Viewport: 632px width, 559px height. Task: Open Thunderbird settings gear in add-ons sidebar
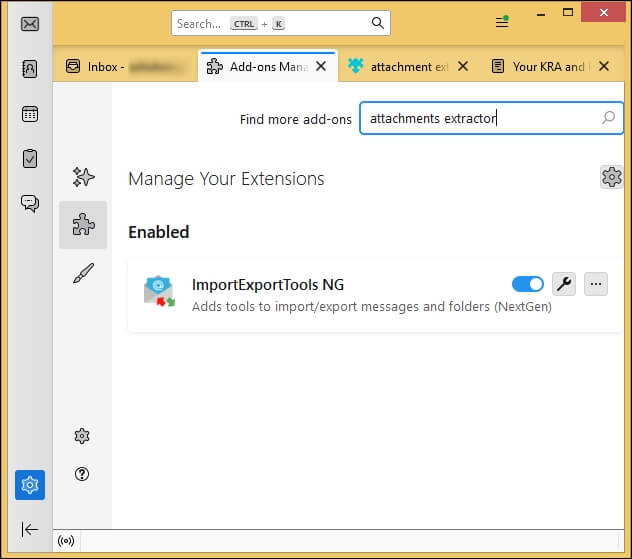tap(82, 436)
